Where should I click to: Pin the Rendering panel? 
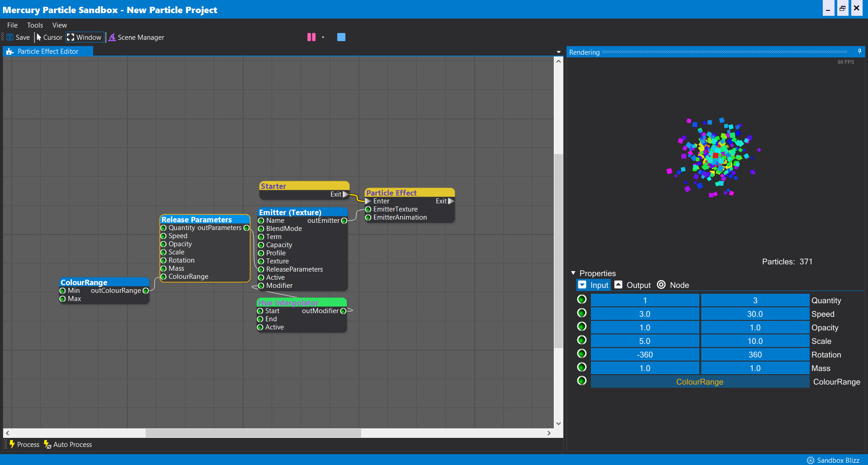click(859, 52)
